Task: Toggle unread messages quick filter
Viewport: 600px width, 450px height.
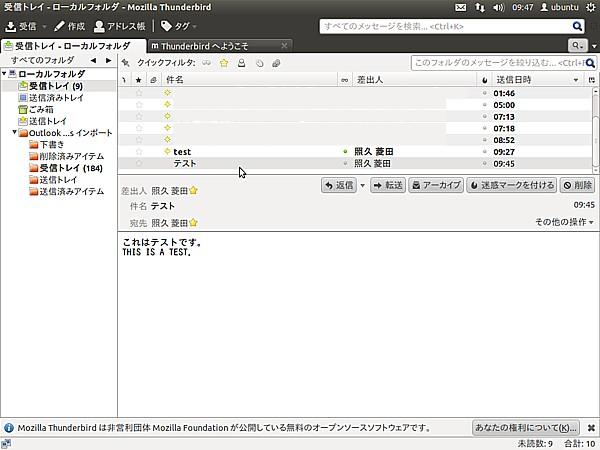Action: pyautogui.click(x=207, y=63)
